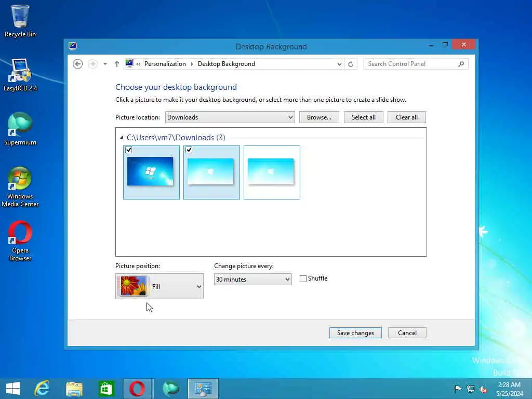Viewport: 532px width, 399px height.
Task: Collapse the C:\Users\vm7\Downloads group
Action: [x=122, y=137]
